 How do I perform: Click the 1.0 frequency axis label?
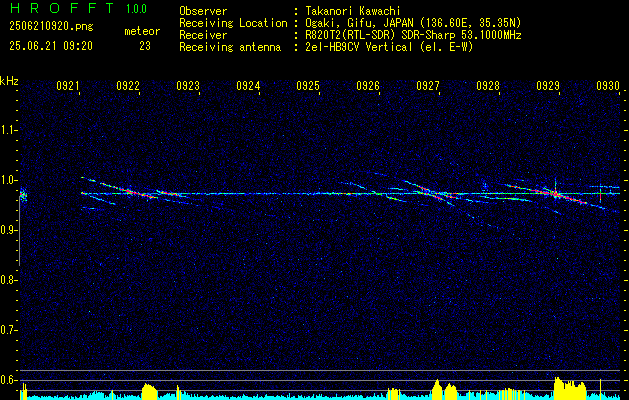coord(8,180)
